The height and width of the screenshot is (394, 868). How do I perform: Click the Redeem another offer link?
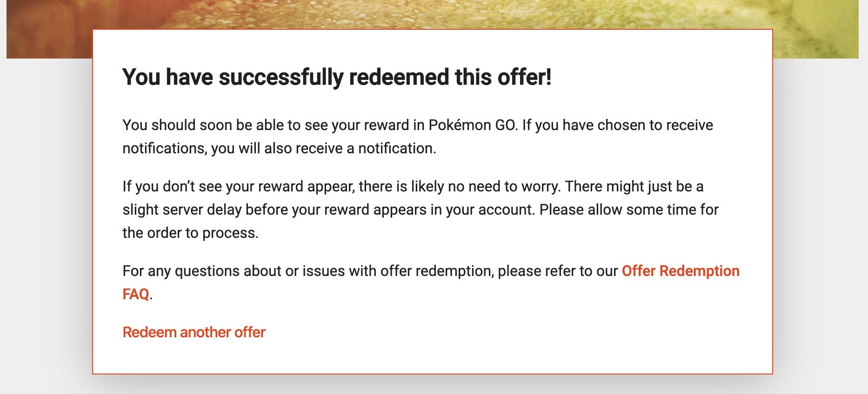pos(194,332)
